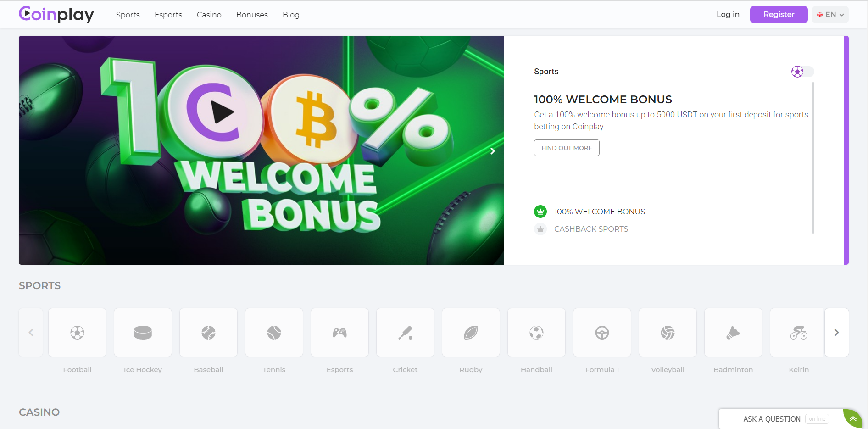The width and height of the screenshot is (868, 429).
Task: Select the CASHBACK SPORTS promo item
Action: coord(581,229)
